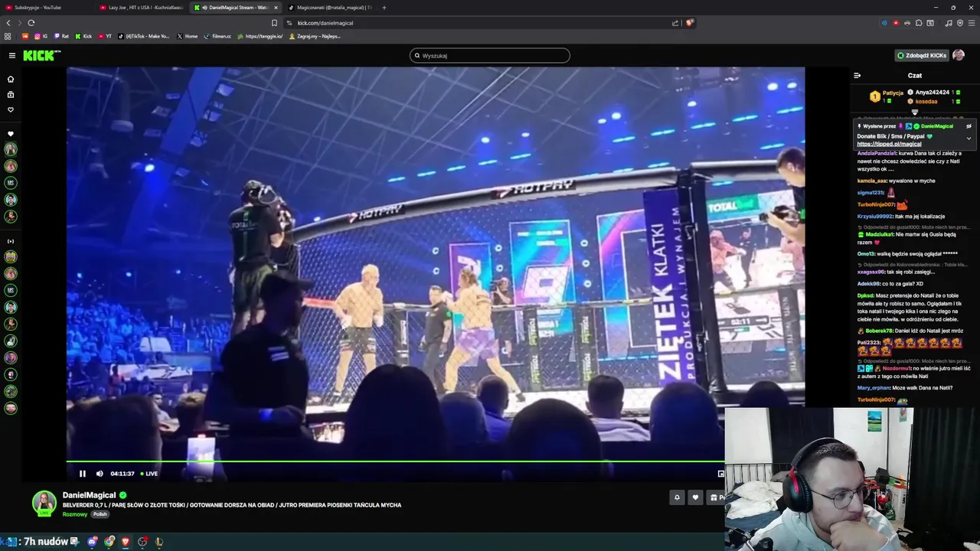This screenshot has width=980, height=551.
Task: Open the browser main menu icon
Action: coord(972,23)
